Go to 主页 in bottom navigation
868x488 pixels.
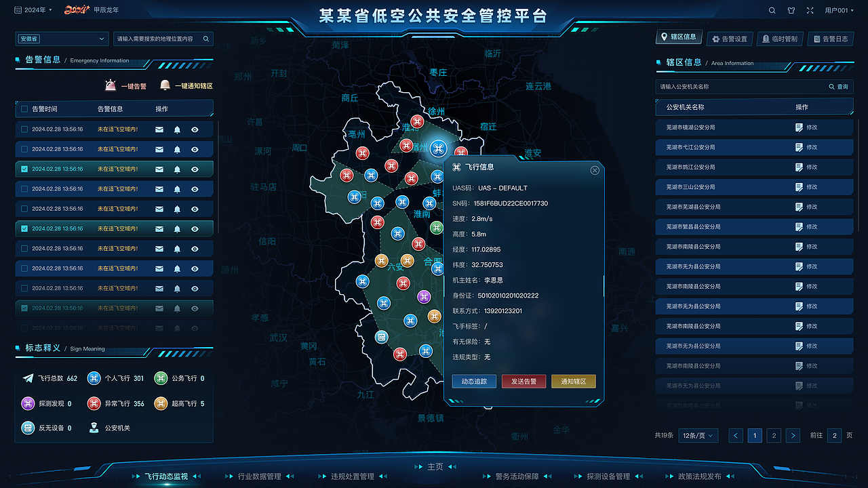click(x=435, y=467)
